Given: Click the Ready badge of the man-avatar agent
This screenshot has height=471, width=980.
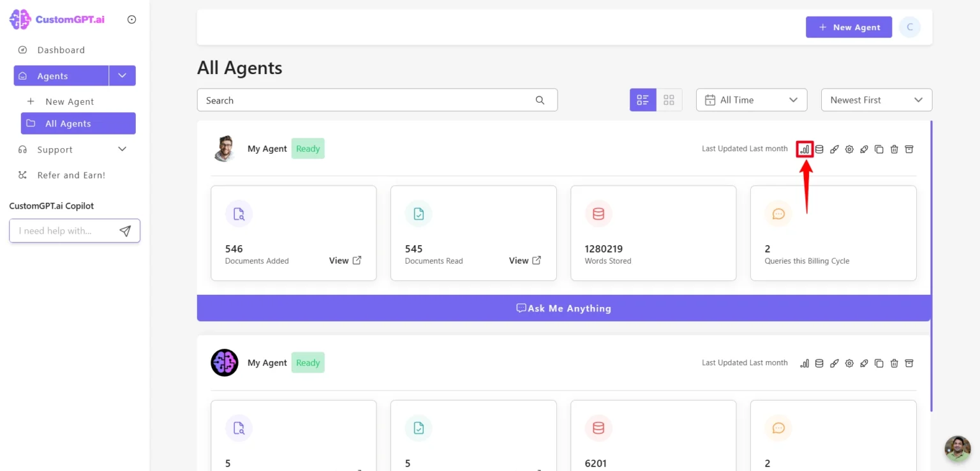Looking at the screenshot, I should pos(308,149).
